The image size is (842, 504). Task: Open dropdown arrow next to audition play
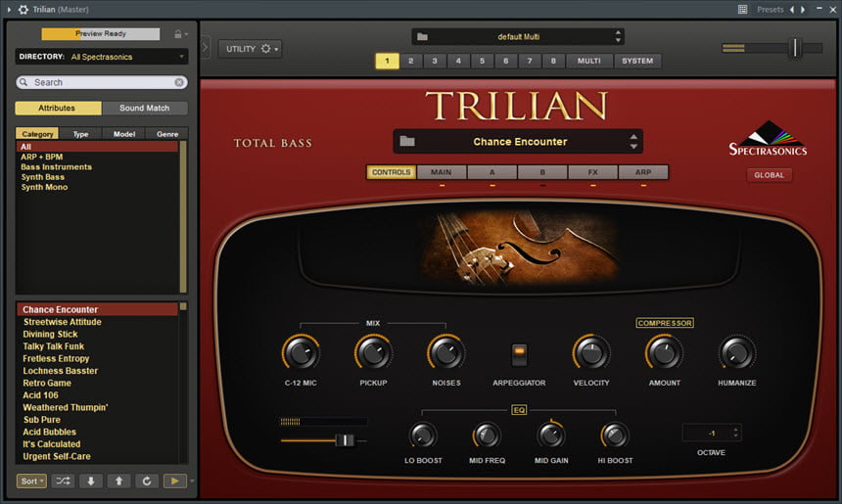point(192,481)
